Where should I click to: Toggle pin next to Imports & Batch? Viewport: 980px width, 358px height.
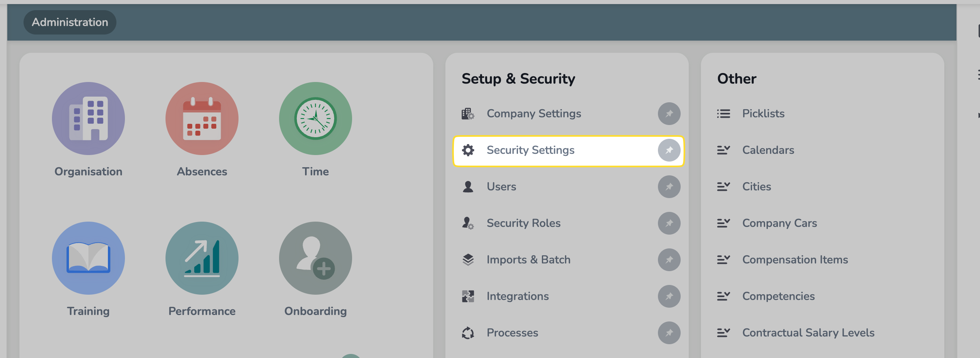click(669, 260)
